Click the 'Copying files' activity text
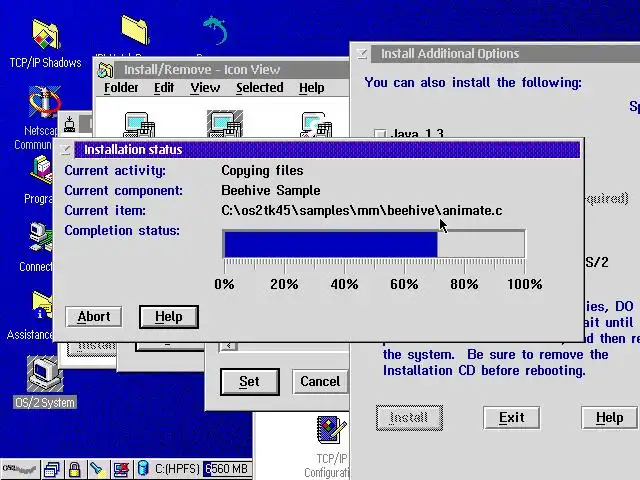The height and width of the screenshot is (480, 640). pyautogui.click(x=262, y=171)
